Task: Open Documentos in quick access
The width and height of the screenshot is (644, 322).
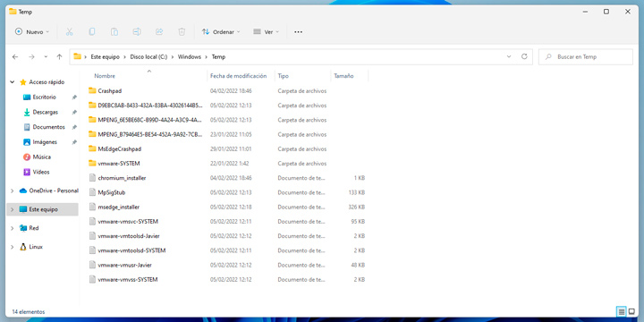Action: click(x=48, y=127)
